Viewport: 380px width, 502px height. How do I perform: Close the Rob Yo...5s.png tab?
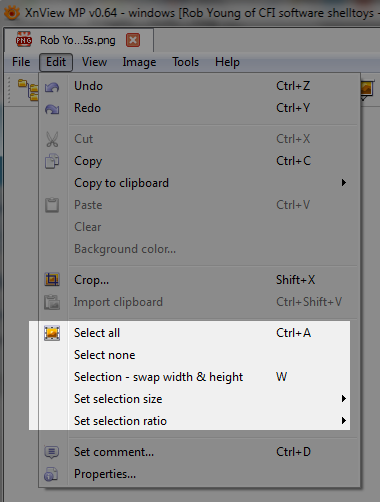tap(133, 40)
